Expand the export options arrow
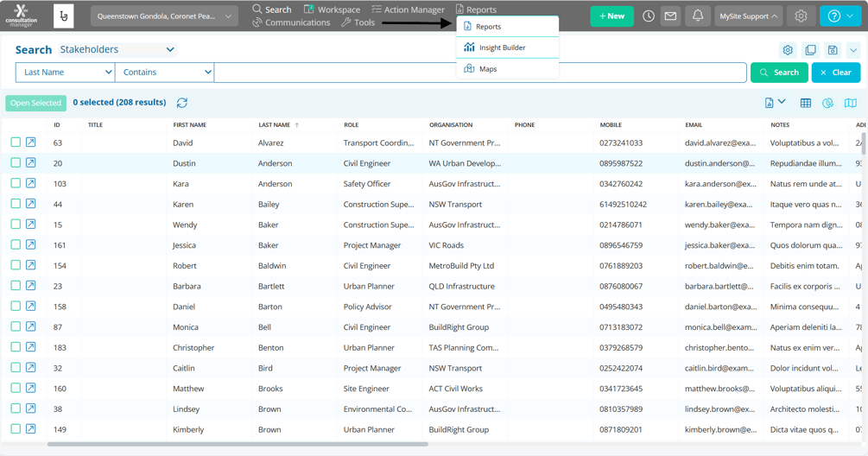868x456 pixels. pyautogui.click(x=782, y=102)
